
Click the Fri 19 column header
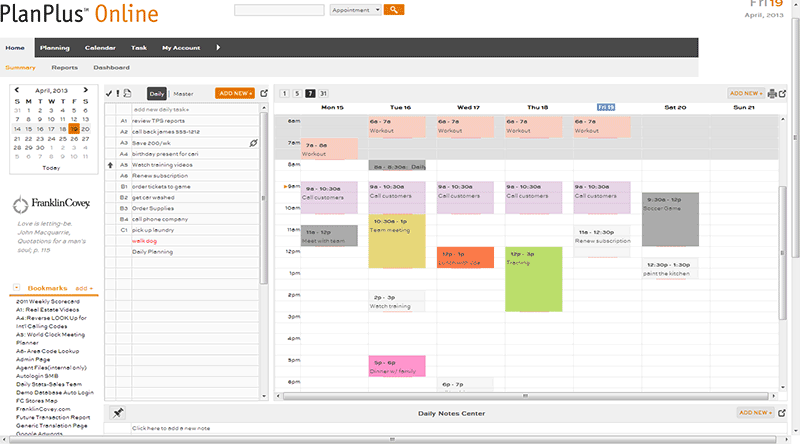(606, 107)
